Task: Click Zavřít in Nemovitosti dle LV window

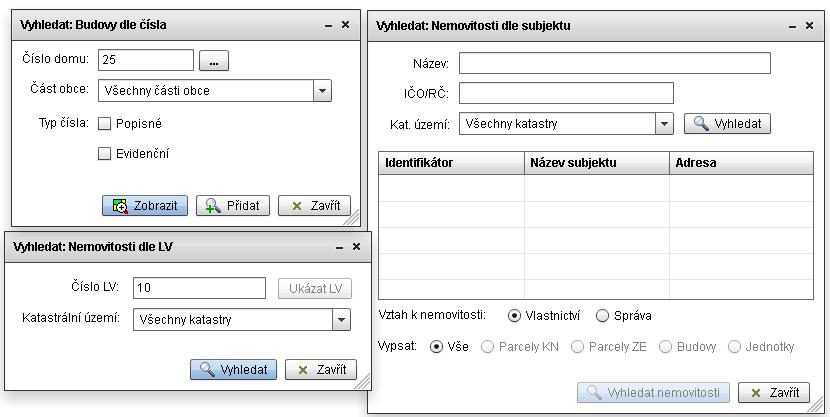Action: point(321,369)
